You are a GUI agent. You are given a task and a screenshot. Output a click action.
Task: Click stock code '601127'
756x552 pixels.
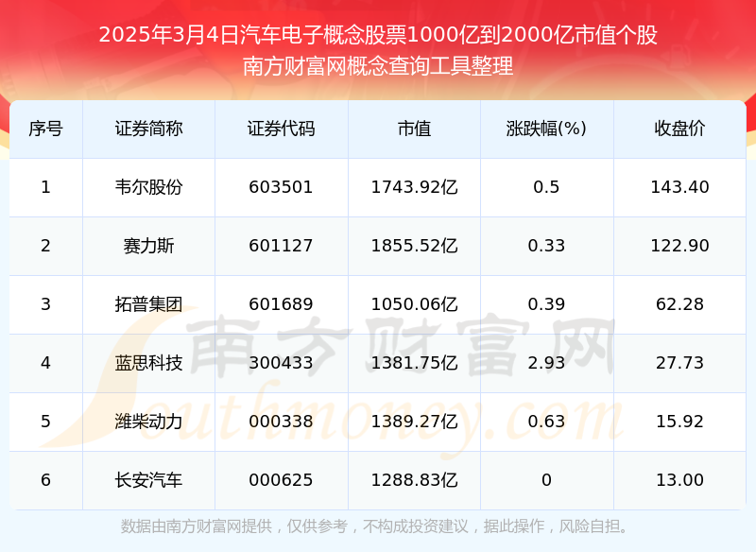point(281,246)
